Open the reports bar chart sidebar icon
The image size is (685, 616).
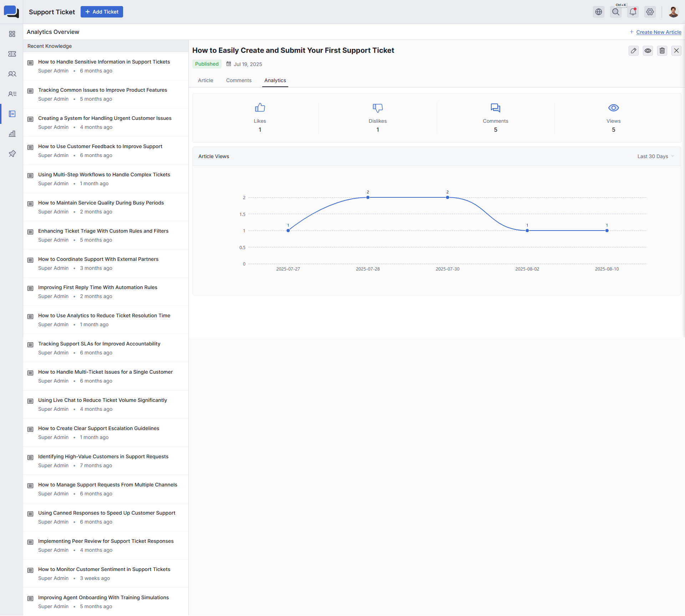pyautogui.click(x=12, y=134)
